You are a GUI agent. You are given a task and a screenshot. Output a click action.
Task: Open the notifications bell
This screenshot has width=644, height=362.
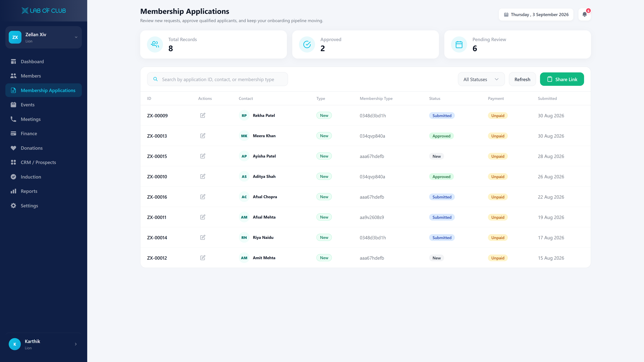pos(585,15)
